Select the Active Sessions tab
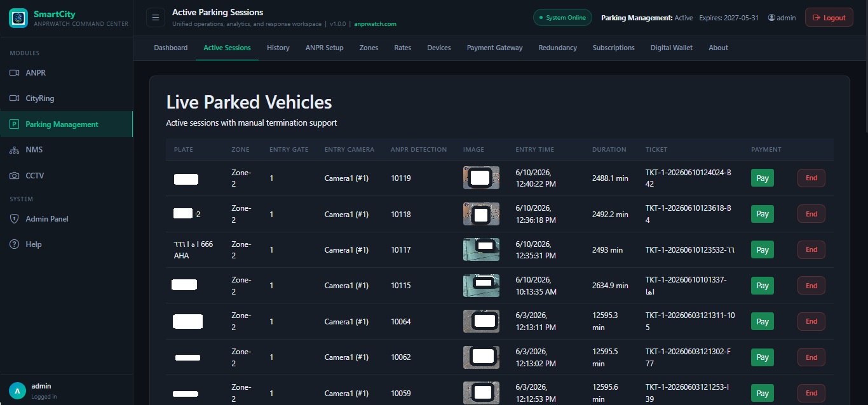This screenshot has height=405, width=868. 227,48
